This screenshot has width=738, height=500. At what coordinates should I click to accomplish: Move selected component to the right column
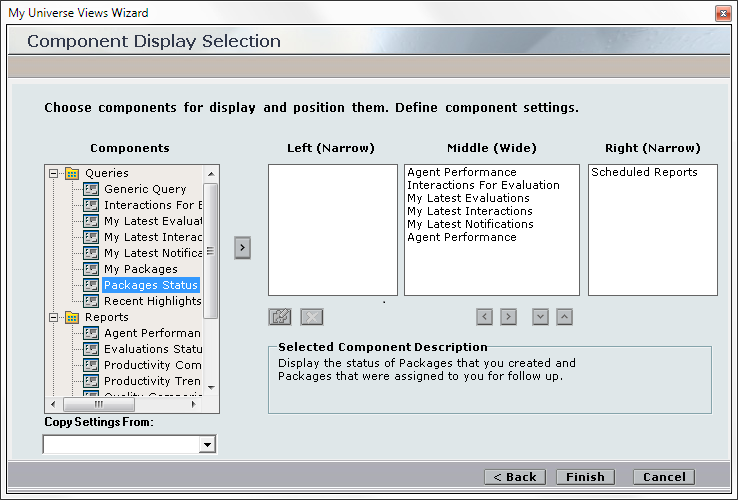pyautogui.click(x=508, y=317)
